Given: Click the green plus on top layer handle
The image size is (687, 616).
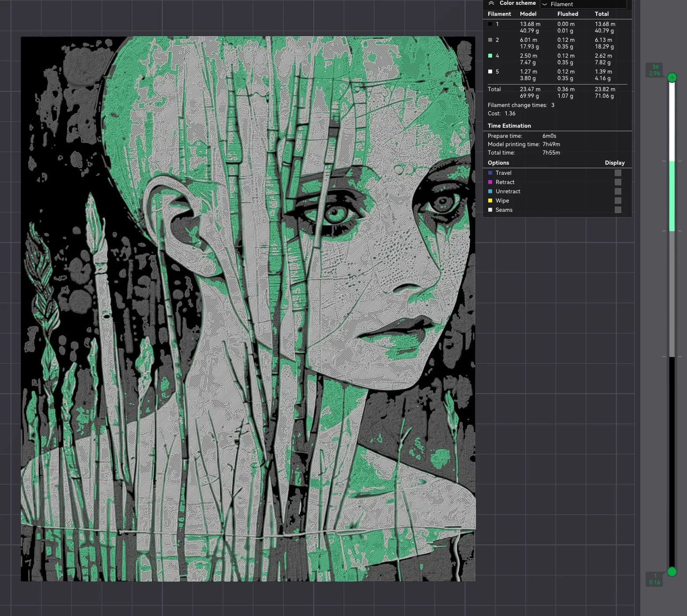Looking at the screenshot, I should click(672, 78).
